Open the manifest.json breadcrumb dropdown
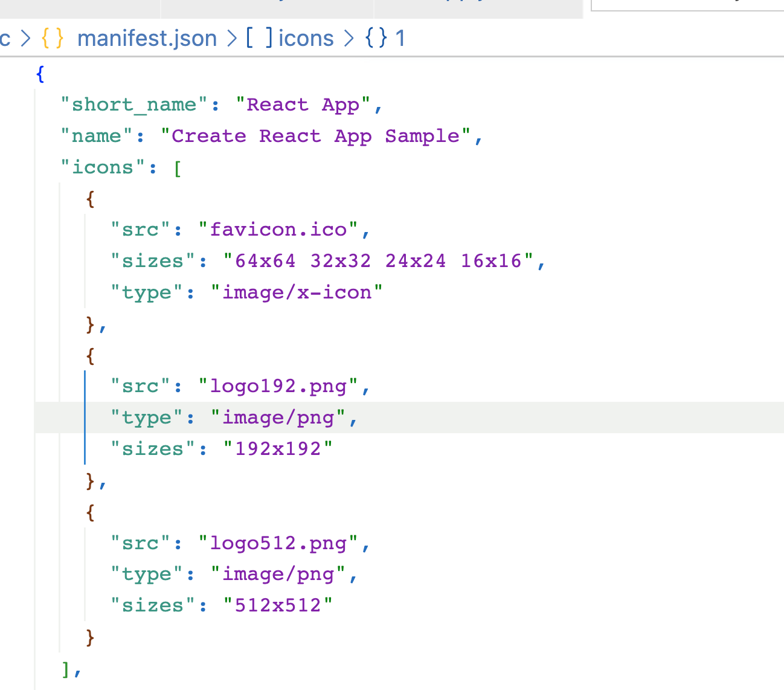The width and height of the screenshot is (784, 690). [x=147, y=38]
